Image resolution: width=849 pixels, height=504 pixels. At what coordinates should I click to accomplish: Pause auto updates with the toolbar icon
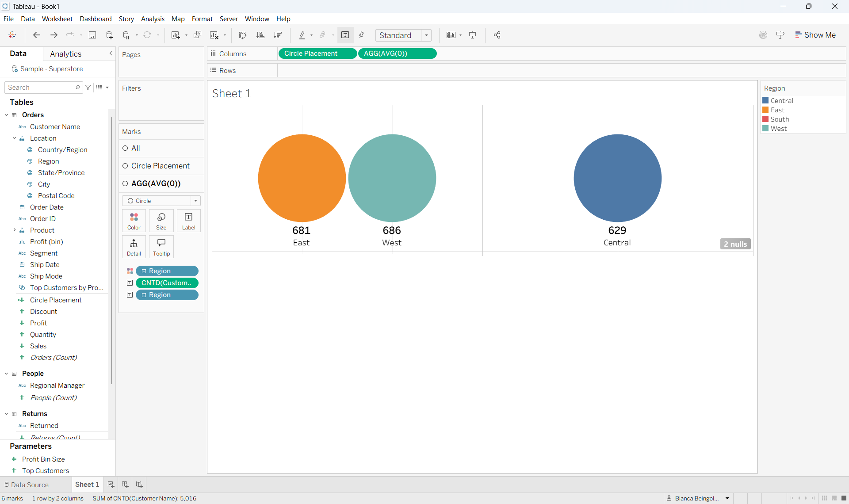pos(126,35)
